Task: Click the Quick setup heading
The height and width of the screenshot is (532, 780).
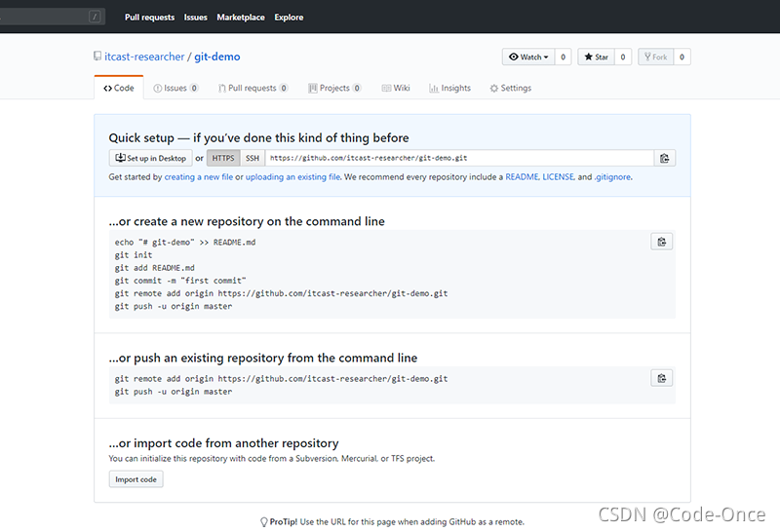Action: point(258,137)
